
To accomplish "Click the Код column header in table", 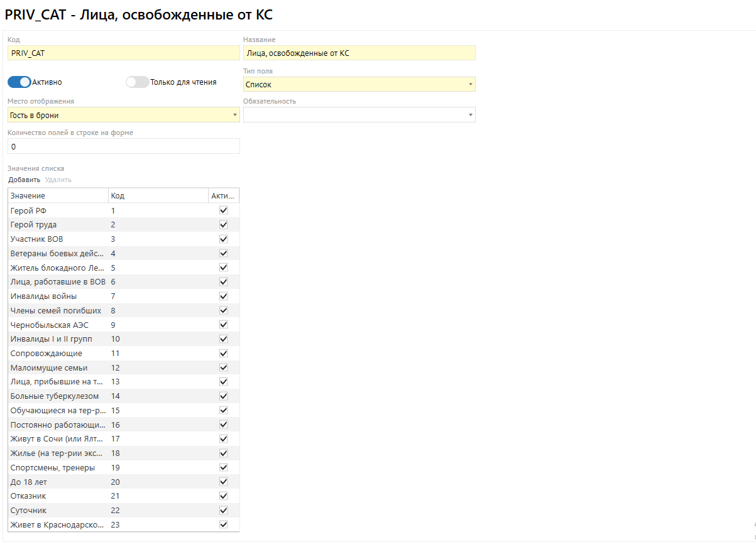I will pos(158,196).
